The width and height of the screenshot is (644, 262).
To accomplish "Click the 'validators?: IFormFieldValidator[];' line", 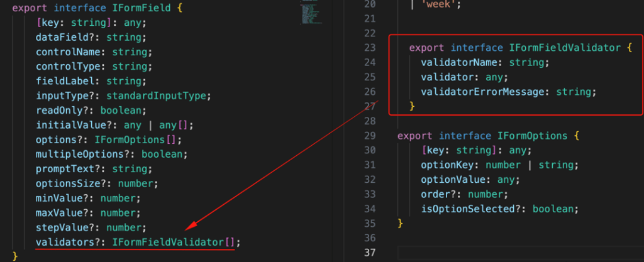I will pos(138,243).
